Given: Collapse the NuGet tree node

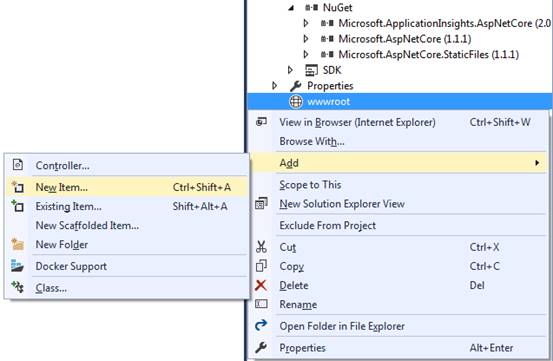Looking at the screenshot, I should pos(291,8).
